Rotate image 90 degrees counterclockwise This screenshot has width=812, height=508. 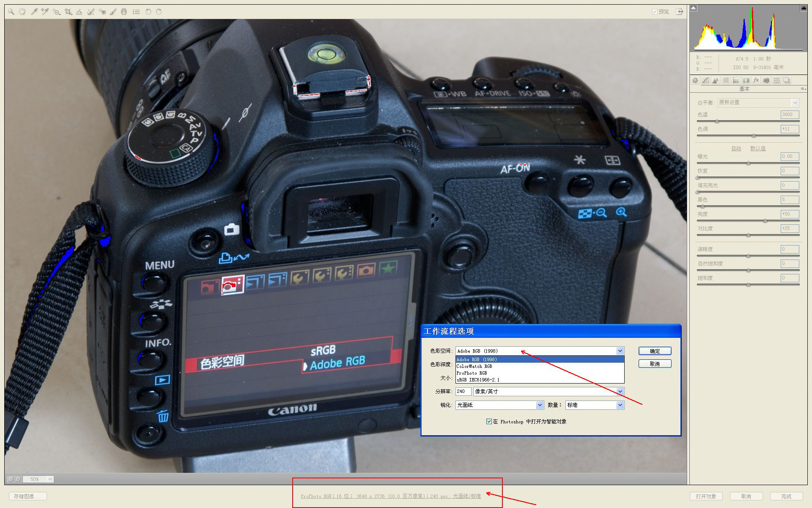click(x=148, y=12)
